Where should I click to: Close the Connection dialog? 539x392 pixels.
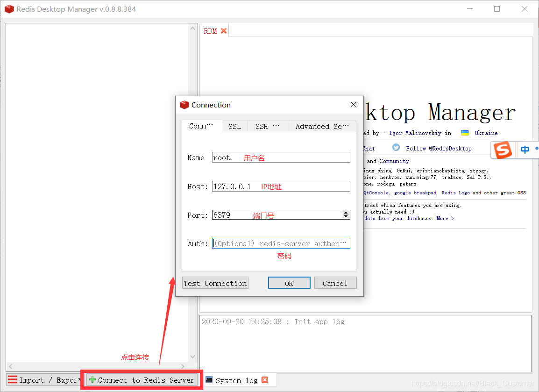pyautogui.click(x=354, y=105)
